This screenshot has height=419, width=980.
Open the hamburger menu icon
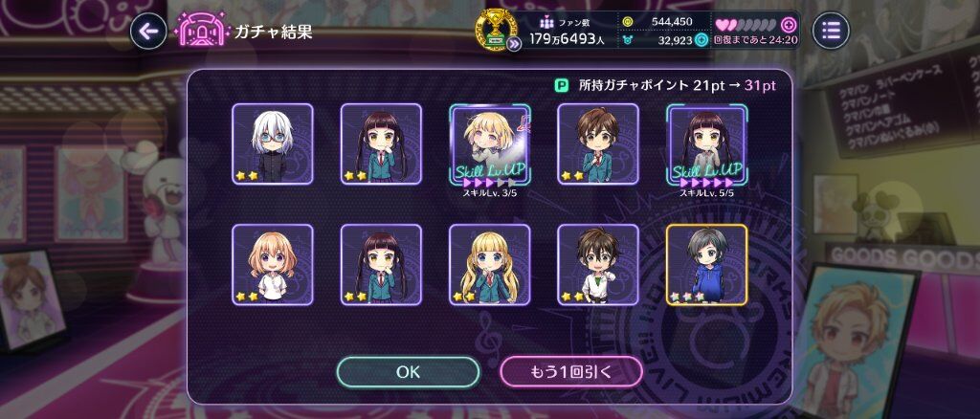[831, 30]
